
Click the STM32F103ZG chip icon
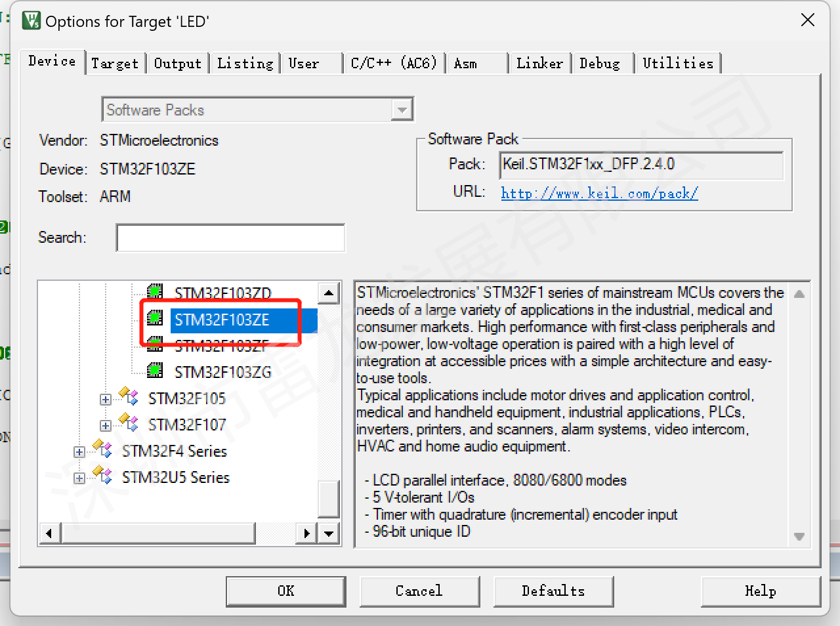coord(155,371)
